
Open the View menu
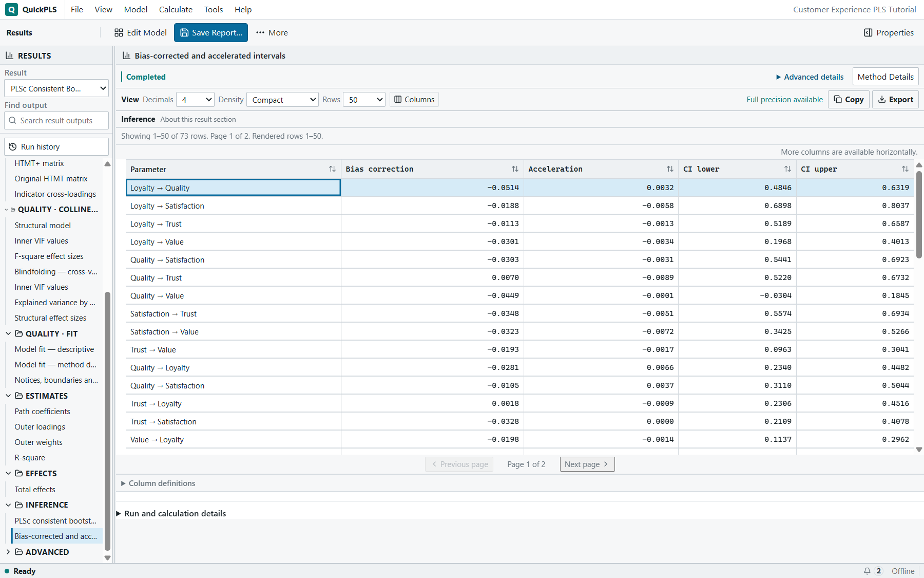point(104,10)
